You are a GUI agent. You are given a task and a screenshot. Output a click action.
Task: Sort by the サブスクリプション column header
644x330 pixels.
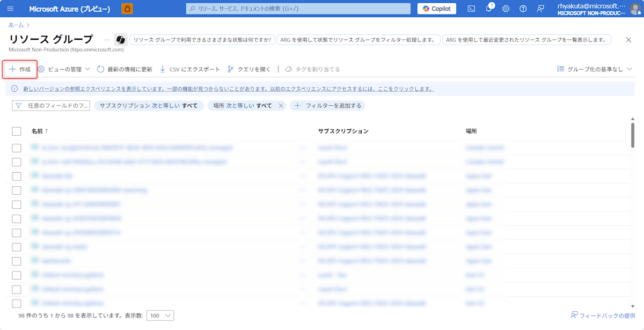click(343, 131)
